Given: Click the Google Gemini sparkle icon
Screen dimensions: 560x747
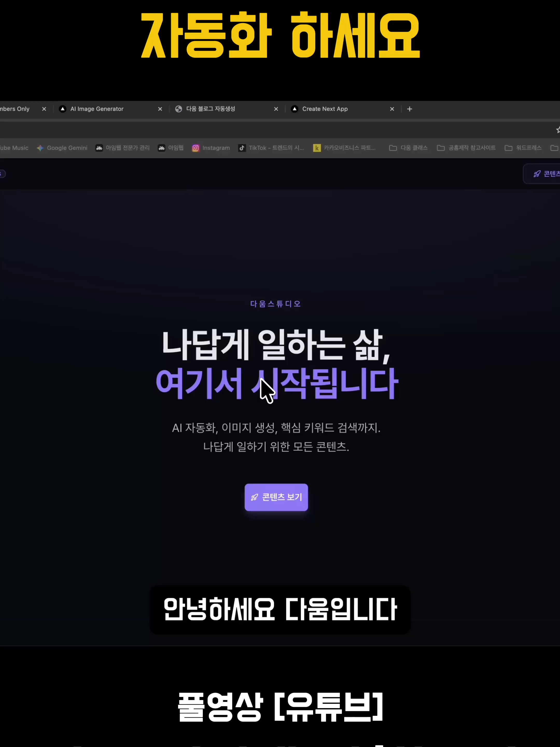Looking at the screenshot, I should coord(40,148).
